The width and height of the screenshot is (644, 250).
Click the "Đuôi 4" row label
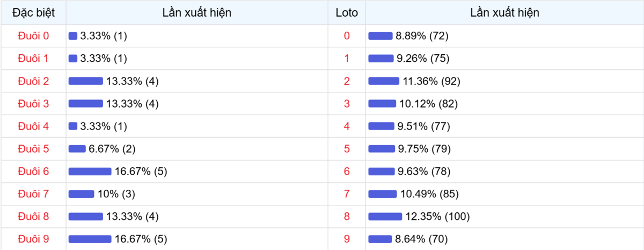(x=33, y=126)
